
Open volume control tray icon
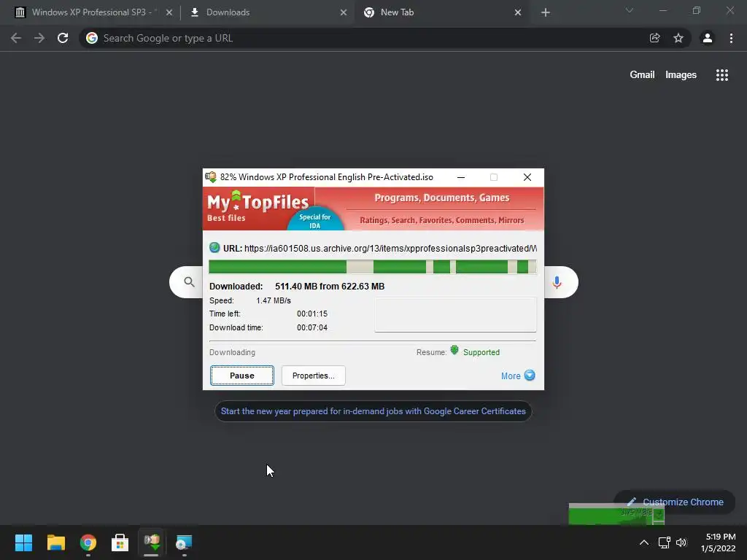(681, 542)
